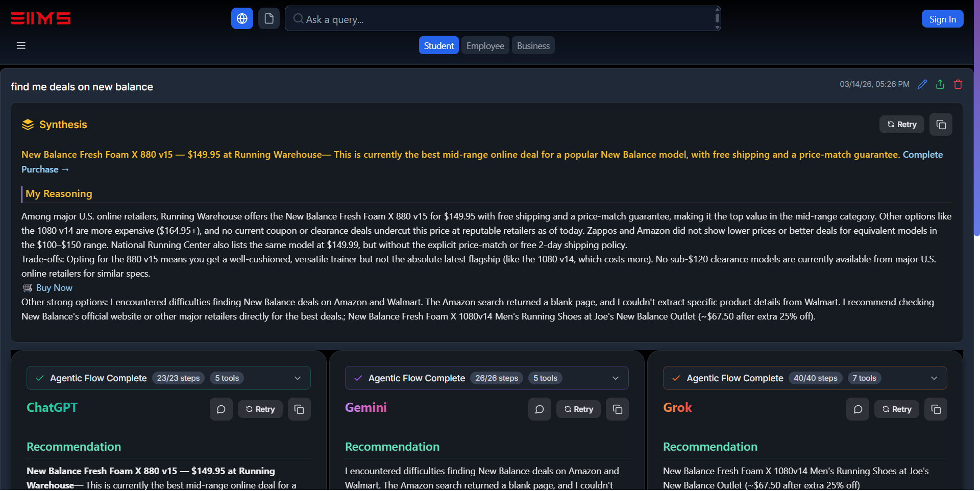Click the Recommendation heading under Gemini

(392, 447)
